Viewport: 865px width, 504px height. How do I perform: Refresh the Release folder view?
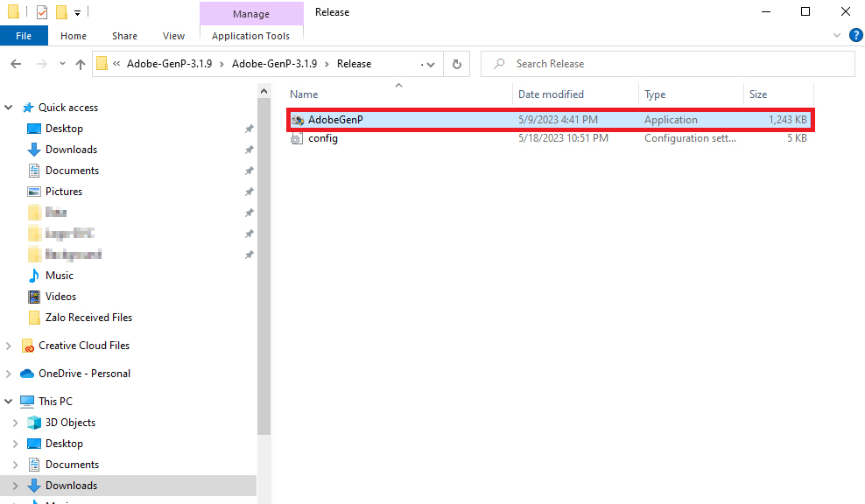click(457, 64)
